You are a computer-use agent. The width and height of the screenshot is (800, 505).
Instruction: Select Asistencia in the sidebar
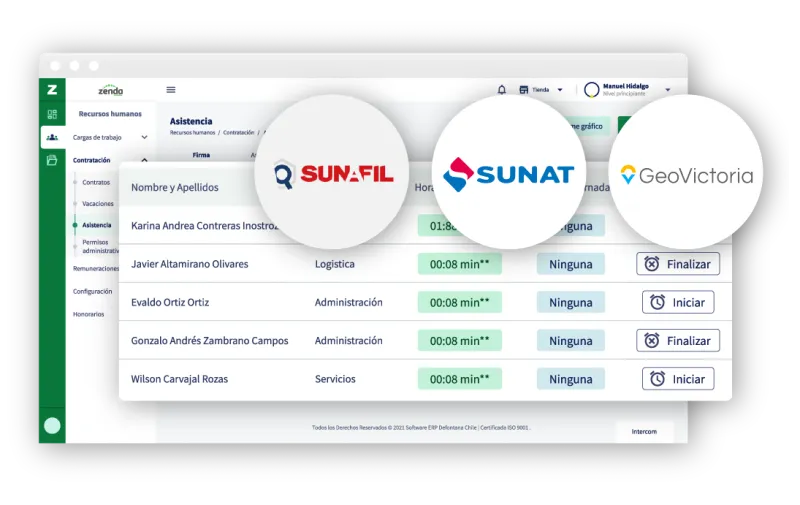click(x=96, y=225)
